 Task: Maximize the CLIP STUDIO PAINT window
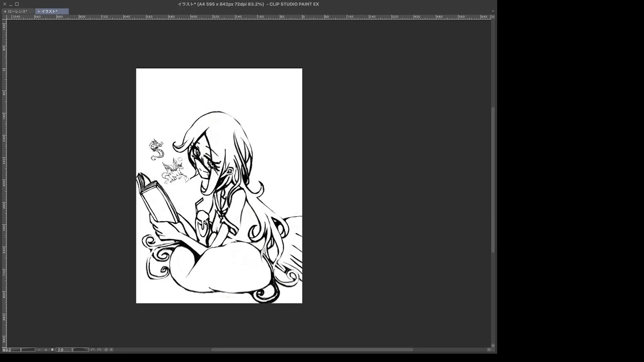(x=17, y=4)
